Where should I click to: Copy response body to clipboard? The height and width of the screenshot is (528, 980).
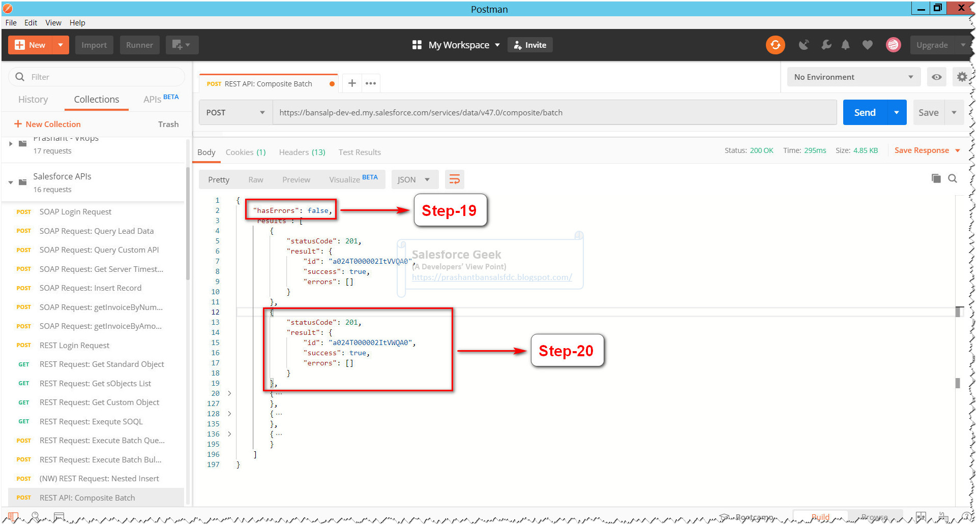(936, 178)
